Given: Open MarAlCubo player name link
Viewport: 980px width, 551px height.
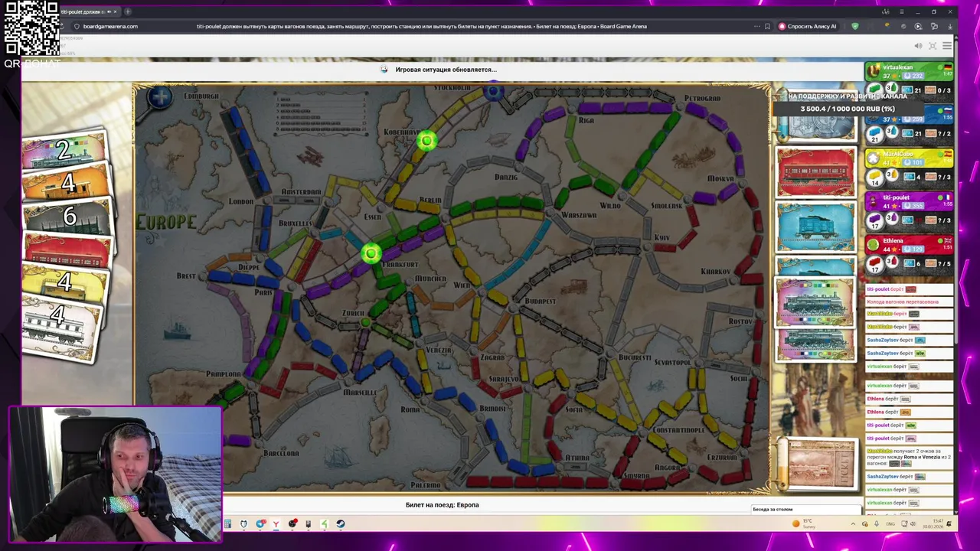Looking at the screenshot, I should point(898,154).
